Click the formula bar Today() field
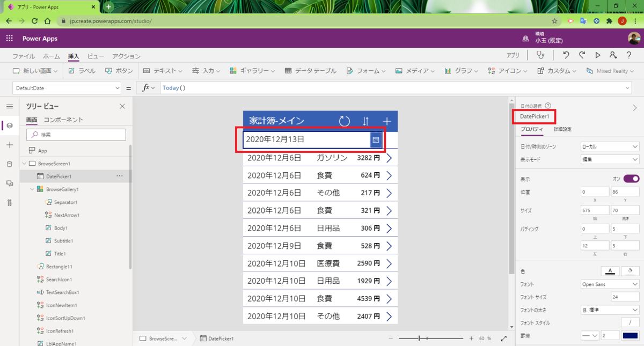This screenshot has height=346, width=644. click(396, 88)
